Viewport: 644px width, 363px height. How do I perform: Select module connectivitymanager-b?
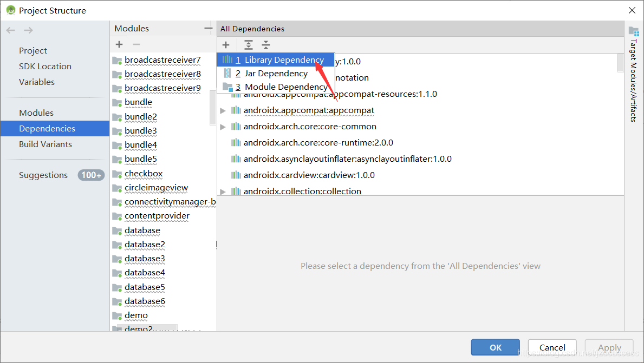[x=170, y=202]
